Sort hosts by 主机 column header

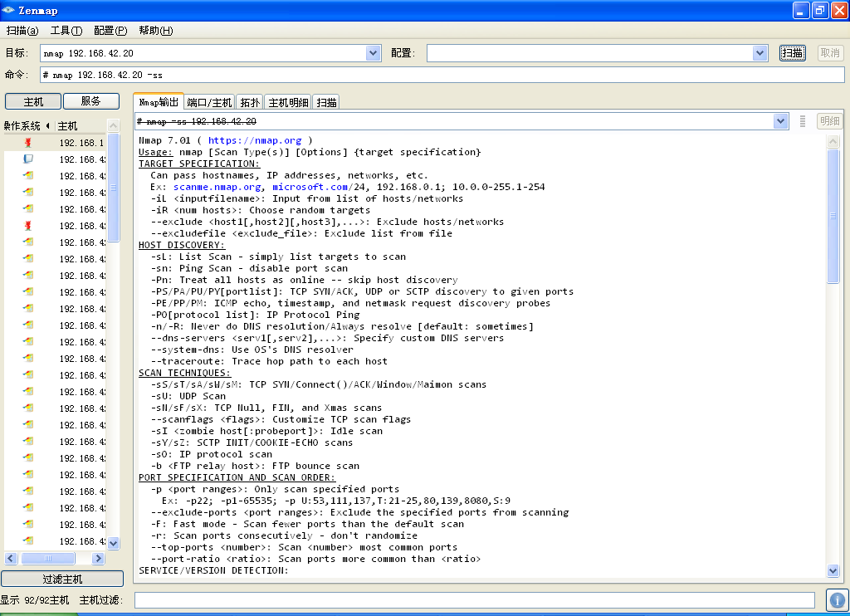coord(79,126)
